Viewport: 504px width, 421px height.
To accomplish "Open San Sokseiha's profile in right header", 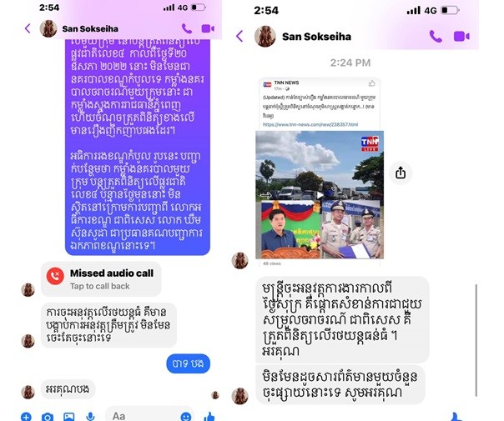I will pyautogui.click(x=316, y=37).
